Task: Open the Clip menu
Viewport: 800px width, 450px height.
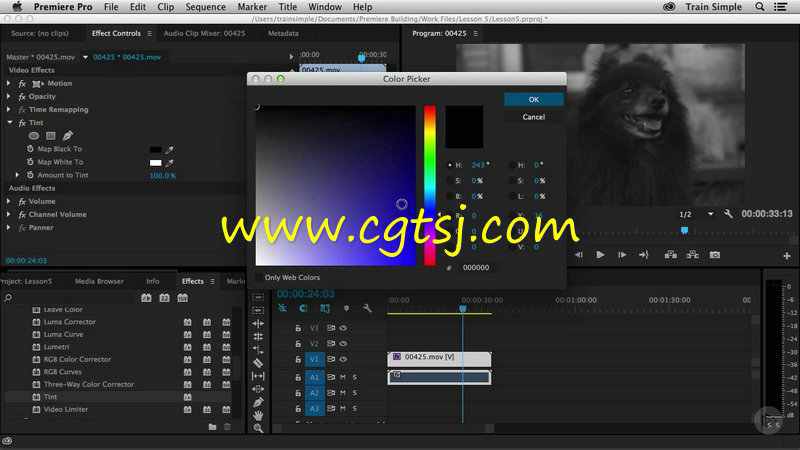Action: click(165, 7)
